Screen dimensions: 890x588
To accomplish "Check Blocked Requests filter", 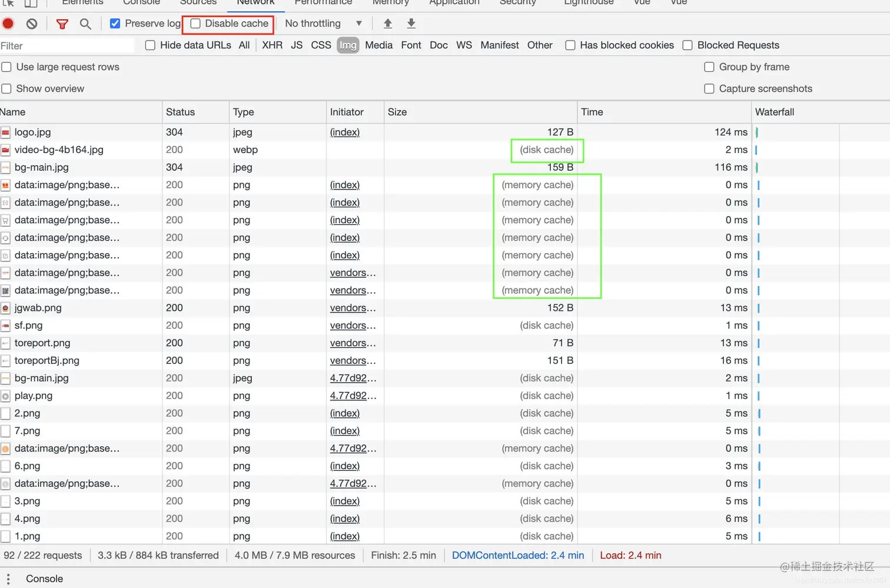I will [687, 45].
